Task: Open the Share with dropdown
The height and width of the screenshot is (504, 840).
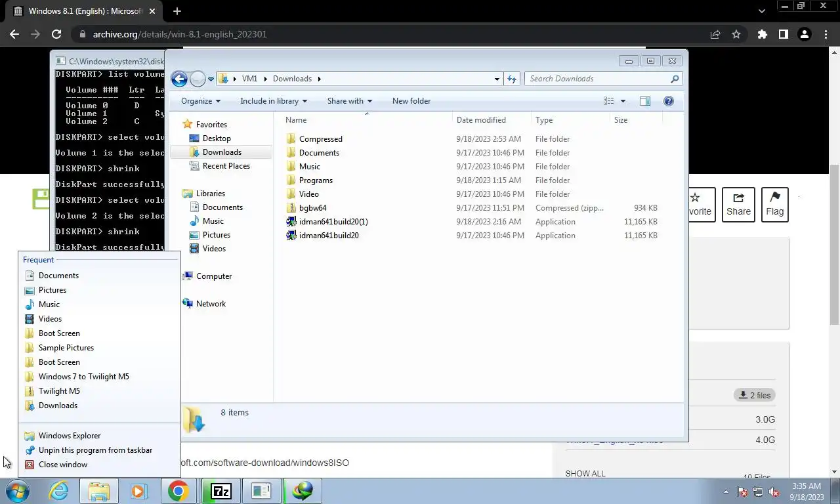Action: point(350,101)
